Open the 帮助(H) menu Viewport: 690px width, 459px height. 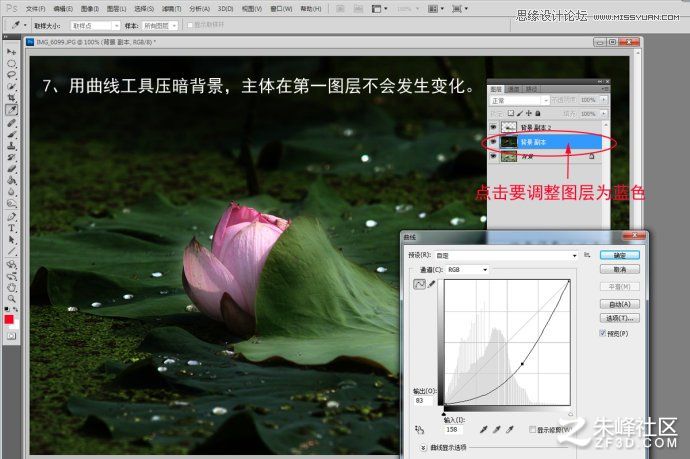311,9
